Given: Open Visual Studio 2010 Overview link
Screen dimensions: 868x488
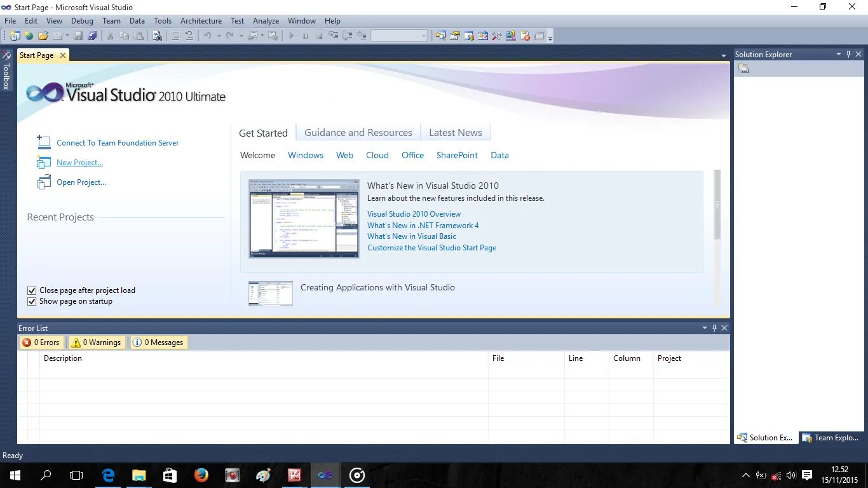Looking at the screenshot, I should (x=414, y=214).
